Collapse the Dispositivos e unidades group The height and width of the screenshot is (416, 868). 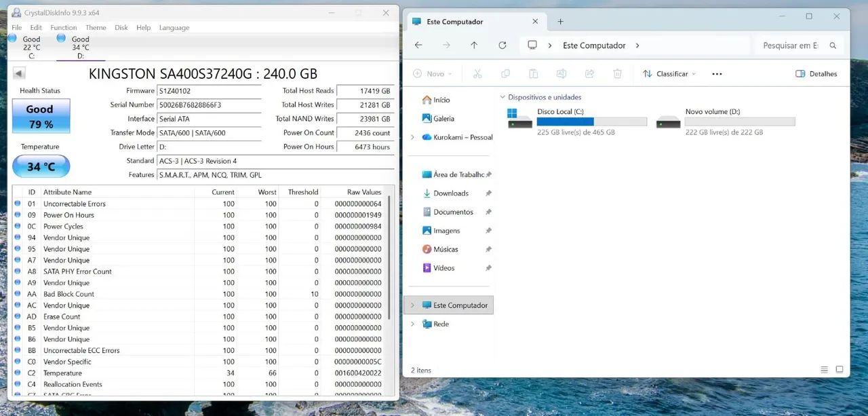click(502, 98)
